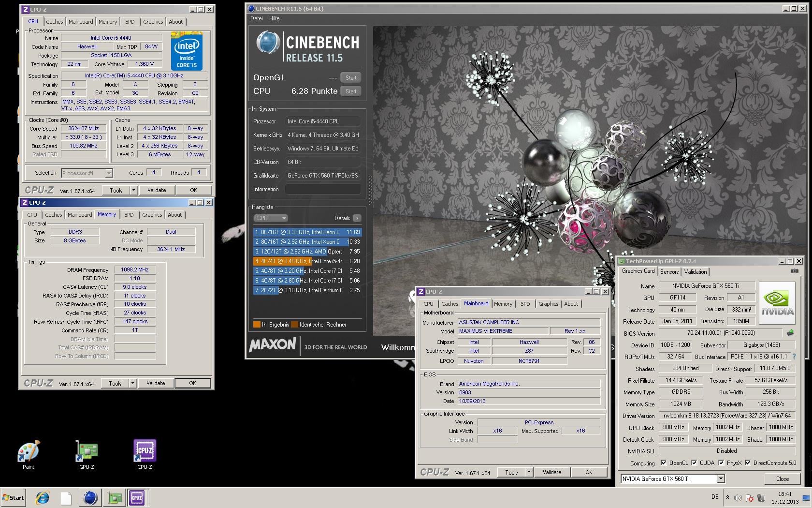Start the OpenGL benchmark in Cinebench
Image resolution: width=812 pixels, height=508 pixels.
tap(351, 77)
